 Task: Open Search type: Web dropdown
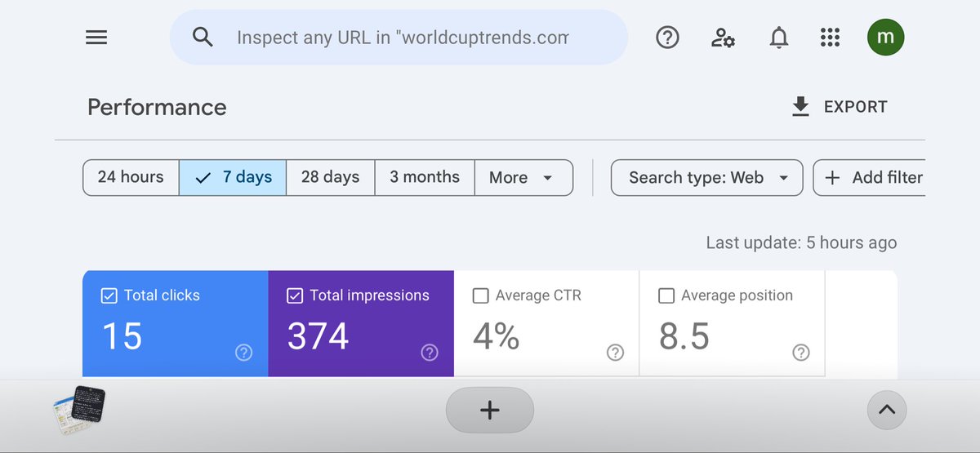pos(707,177)
